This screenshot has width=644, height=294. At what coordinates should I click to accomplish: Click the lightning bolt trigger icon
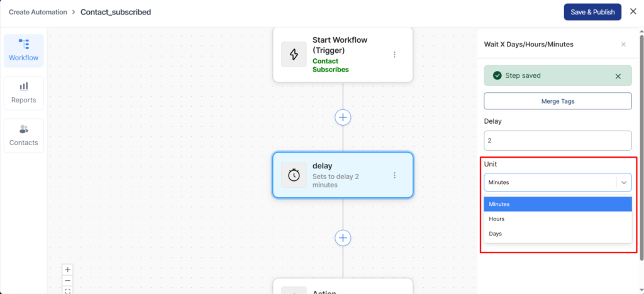(294, 55)
